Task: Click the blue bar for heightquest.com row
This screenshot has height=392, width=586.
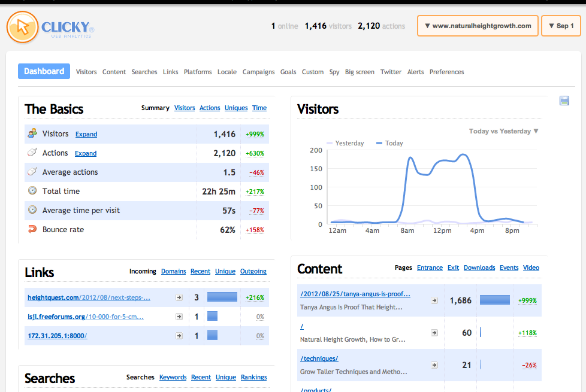Action: click(222, 297)
